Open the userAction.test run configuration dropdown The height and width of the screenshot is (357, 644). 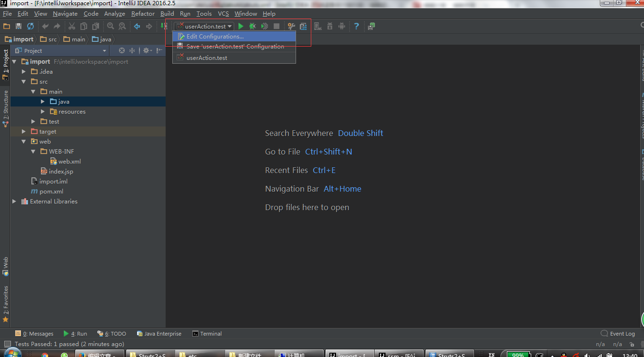204,27
